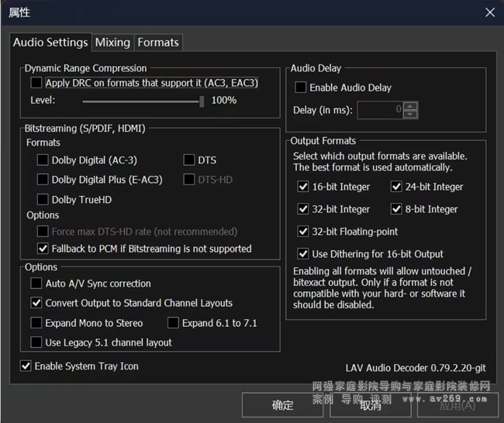Select the Audio Settings tab

(x=50, y=43)
